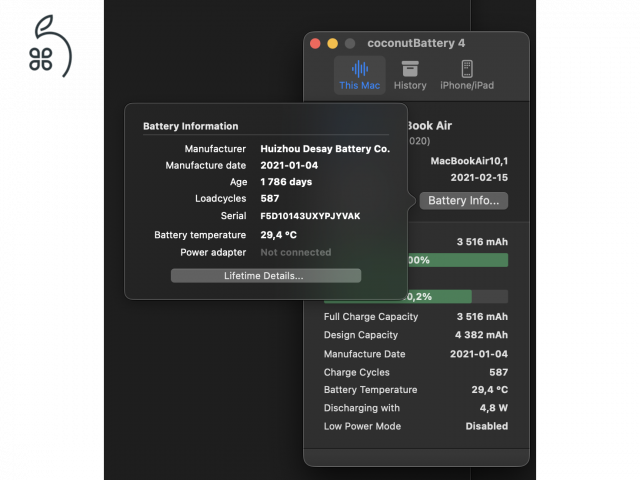The height and width of the screenshot is (480, 640).
Task: Click the Manufacture Date row in main window
Action: [x=416, y=354]
